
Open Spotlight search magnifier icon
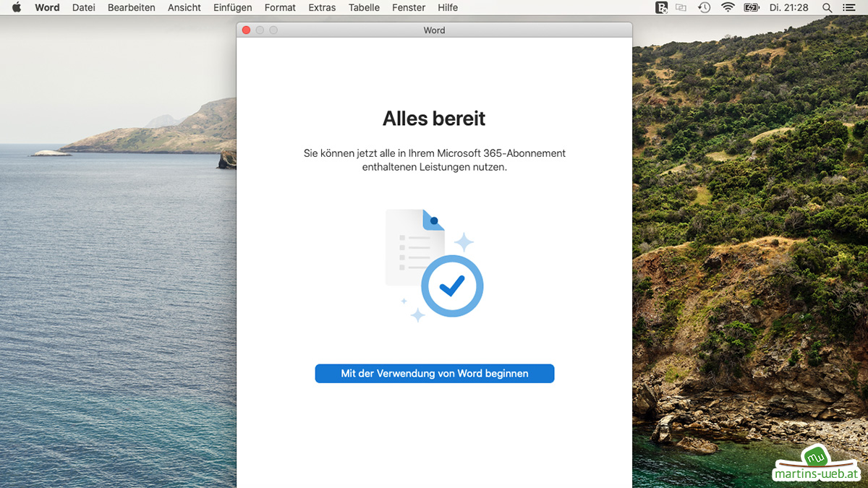pyautogui.click(x=827, y=7)
